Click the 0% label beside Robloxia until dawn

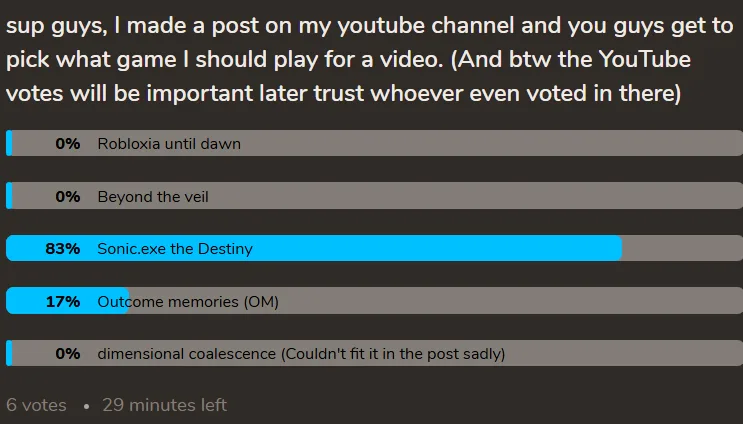pos(67,144)
